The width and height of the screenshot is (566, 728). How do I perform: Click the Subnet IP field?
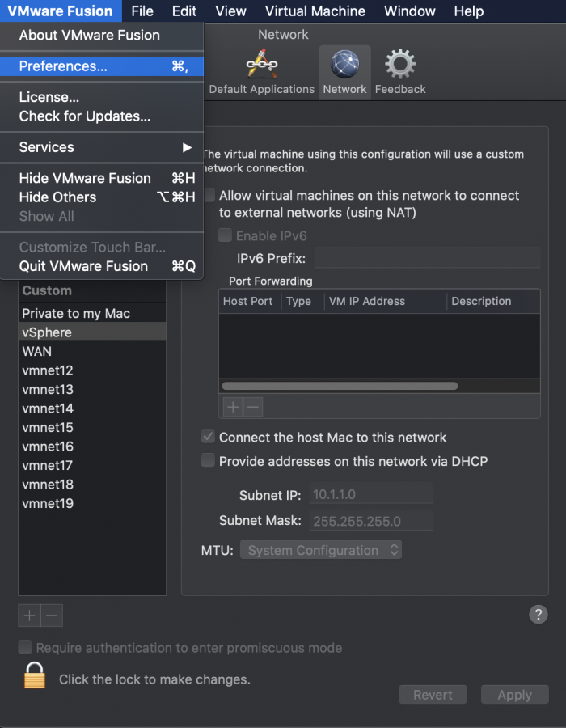(x=371, y=494)
